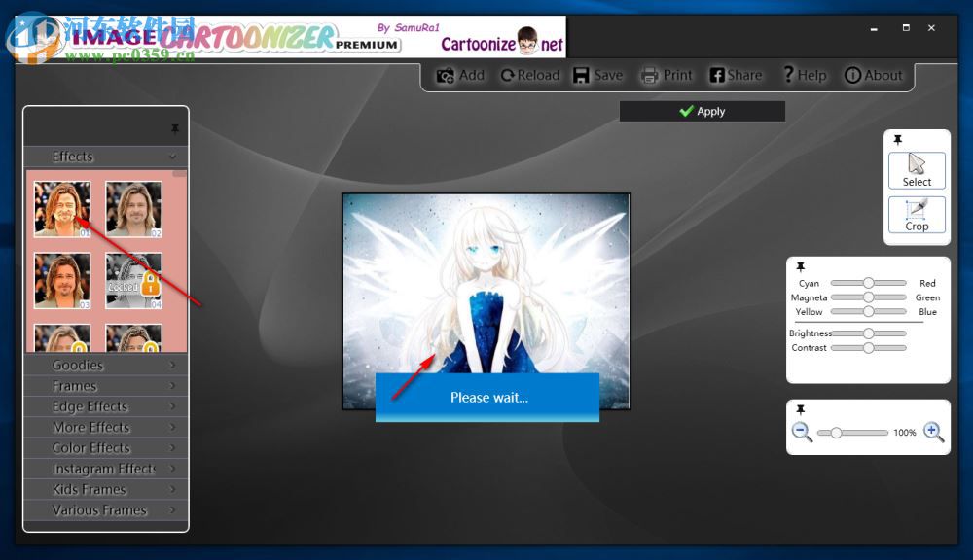The height and width of the screenshot is (560, 973).
Task: Apply effect thumbnail 01
Action: (x=62, y=209)
